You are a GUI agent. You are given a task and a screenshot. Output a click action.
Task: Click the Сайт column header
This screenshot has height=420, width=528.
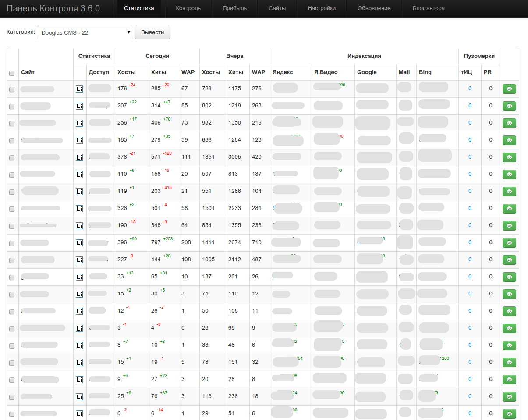tap(28, 72)
